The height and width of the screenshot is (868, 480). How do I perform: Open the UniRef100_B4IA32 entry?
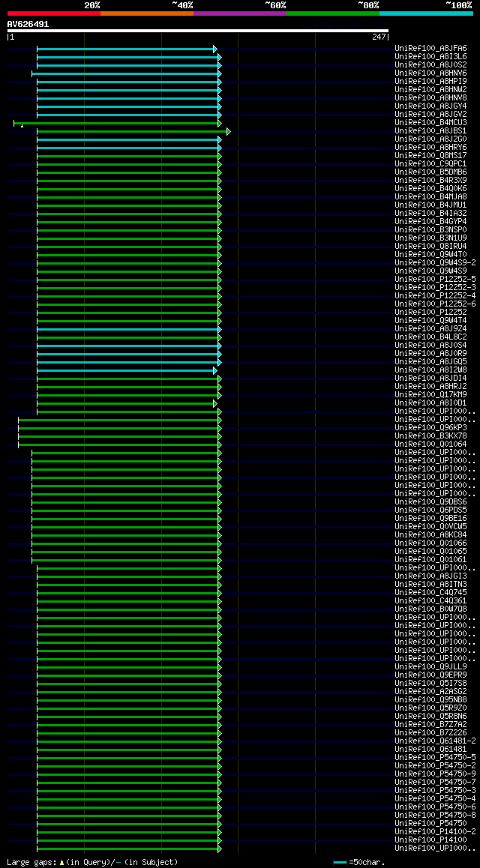pyautogui.click(x=430, y=213)
